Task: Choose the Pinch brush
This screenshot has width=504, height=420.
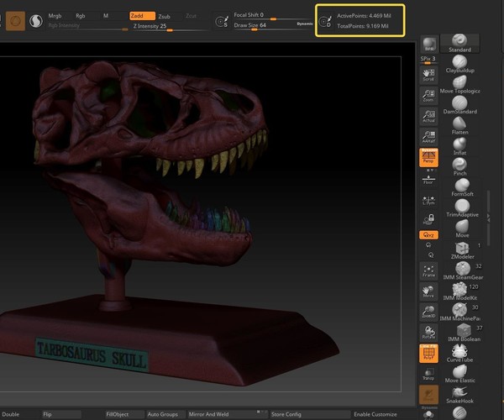Action: pos(459,167)
